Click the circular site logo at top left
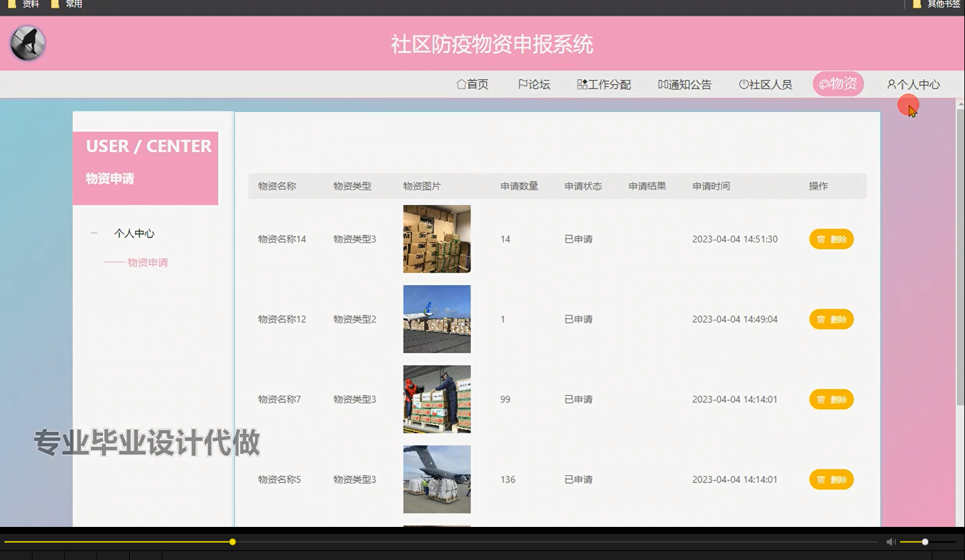 pyautogui.click(x=27, y=43)
